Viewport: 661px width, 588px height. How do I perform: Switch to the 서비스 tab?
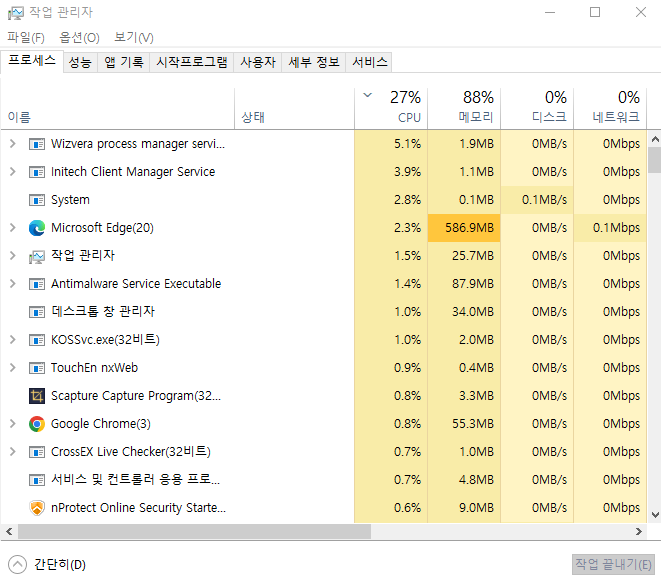tap(369, 62)
